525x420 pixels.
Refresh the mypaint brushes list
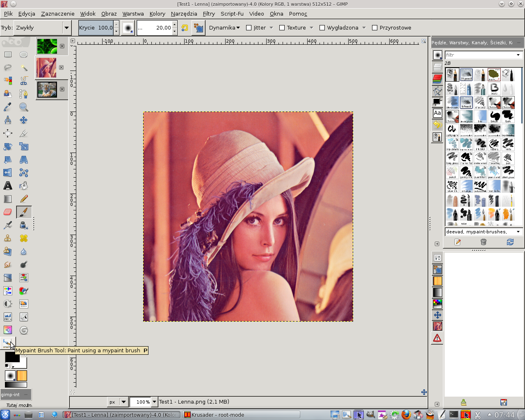click(x=510, y=242)
